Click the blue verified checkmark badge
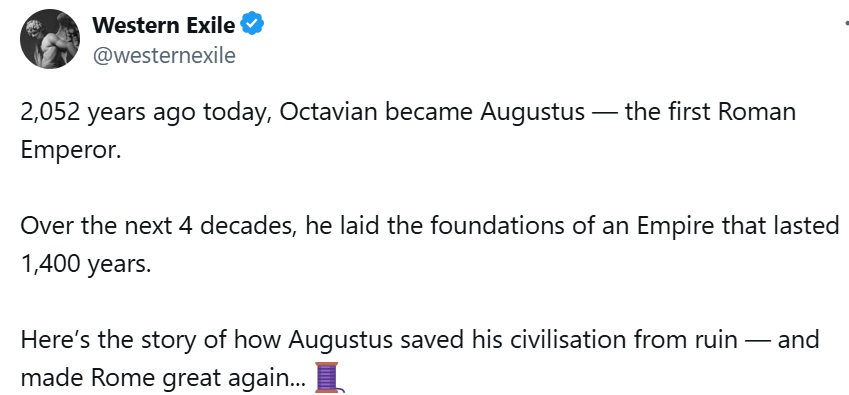 point(252,25)
